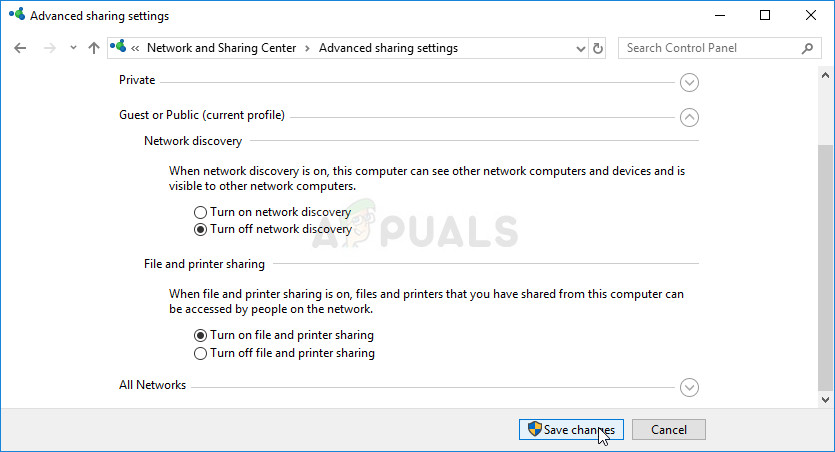The height and width of the screenshot is (452, 835).
Task: Click the Cancel button
Action: point(668,429)
